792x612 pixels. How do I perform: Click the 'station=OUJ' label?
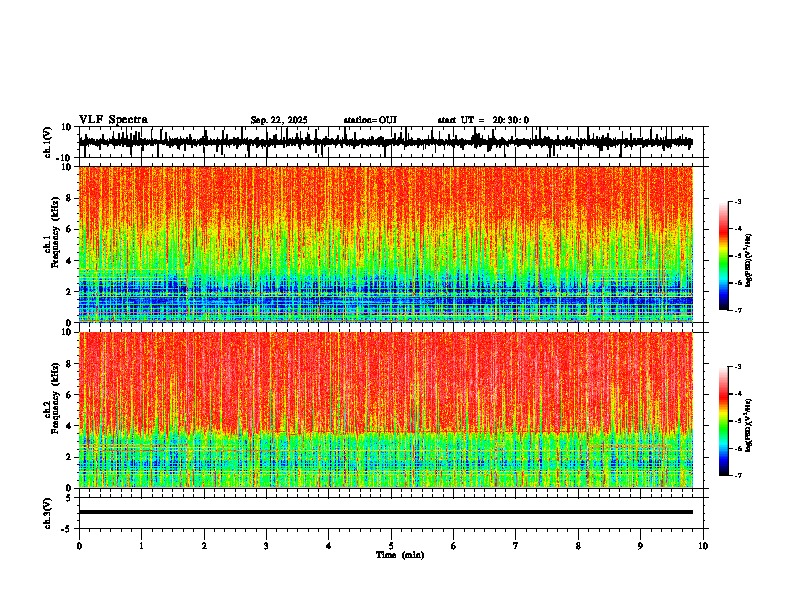pos(370,120)
